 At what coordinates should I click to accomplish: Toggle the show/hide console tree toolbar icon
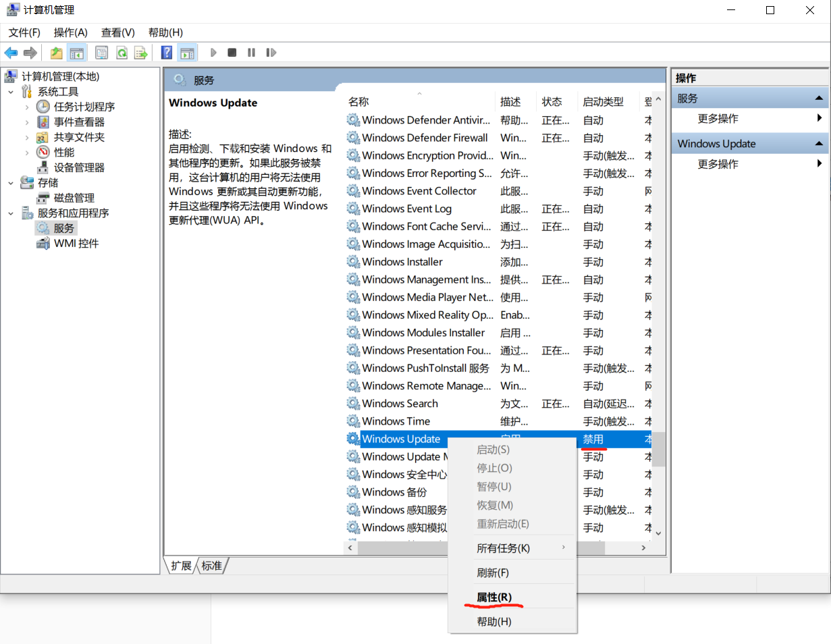point(76,53)
